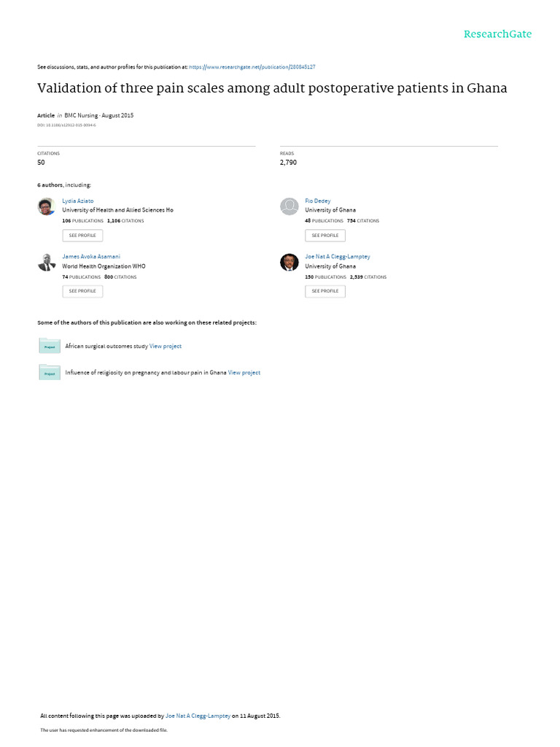The height and width of the screenshot is (747, 560).
Task: Open View project for religiosity on pregnancy
Action: click(244, 373)
